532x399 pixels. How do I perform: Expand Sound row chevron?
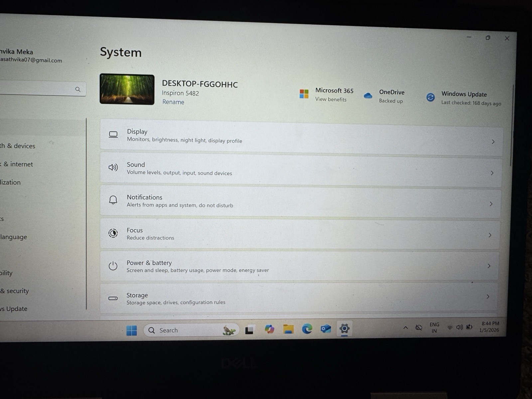coord(492,173)
